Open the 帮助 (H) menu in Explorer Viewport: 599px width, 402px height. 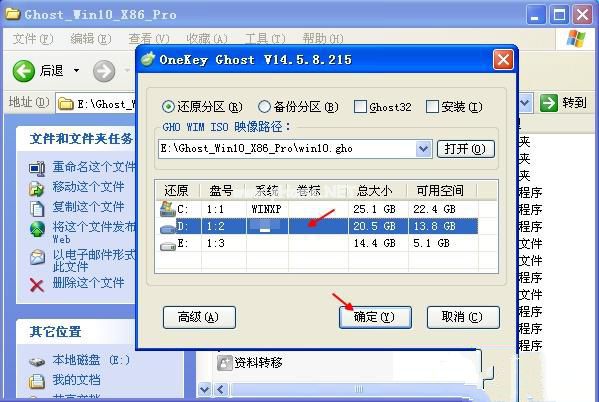pyautogui.click(x=323, y=39)
